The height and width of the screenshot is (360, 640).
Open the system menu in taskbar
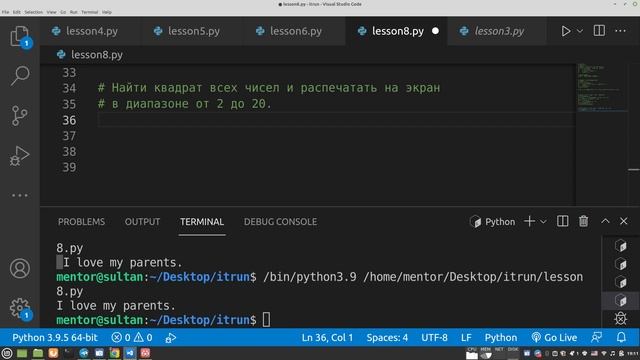(x=7, y=353)
